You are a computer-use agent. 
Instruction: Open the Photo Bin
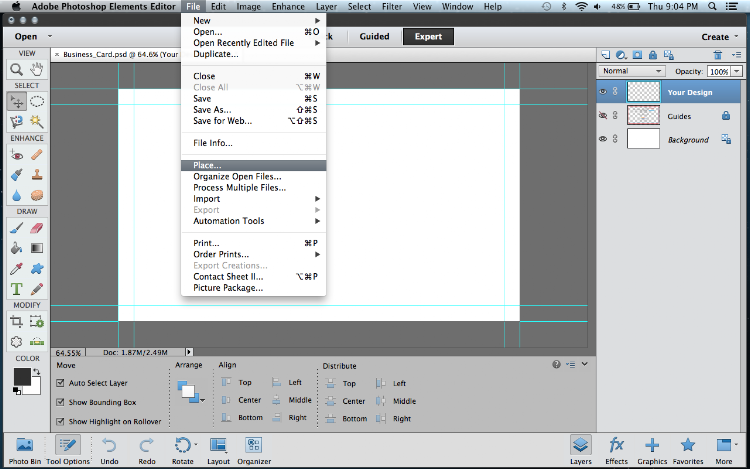tap(24, 450)
